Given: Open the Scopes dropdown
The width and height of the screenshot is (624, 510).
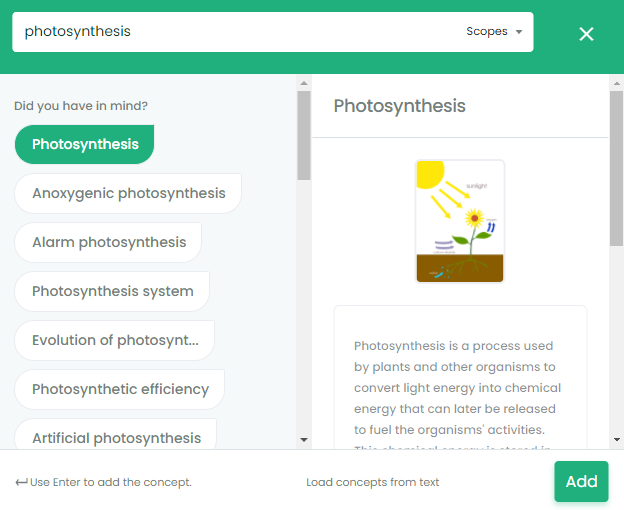Looking at the screenshot, I should 494,31.
